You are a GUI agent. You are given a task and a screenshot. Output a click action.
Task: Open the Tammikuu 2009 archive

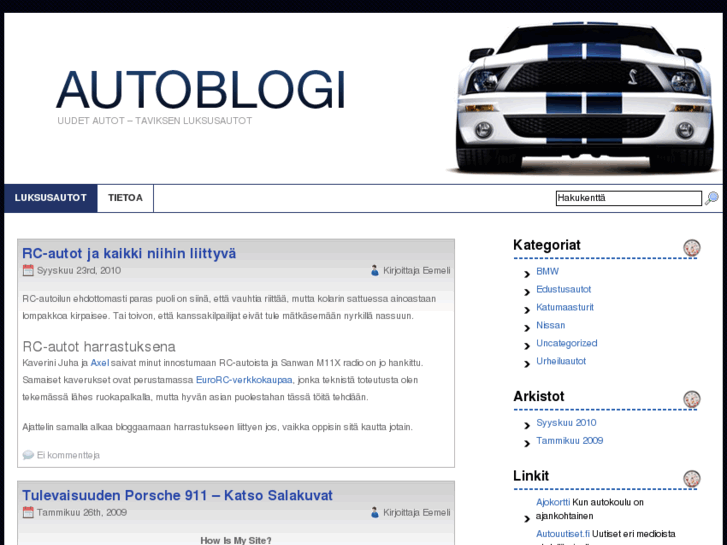(x=569, y=441)
